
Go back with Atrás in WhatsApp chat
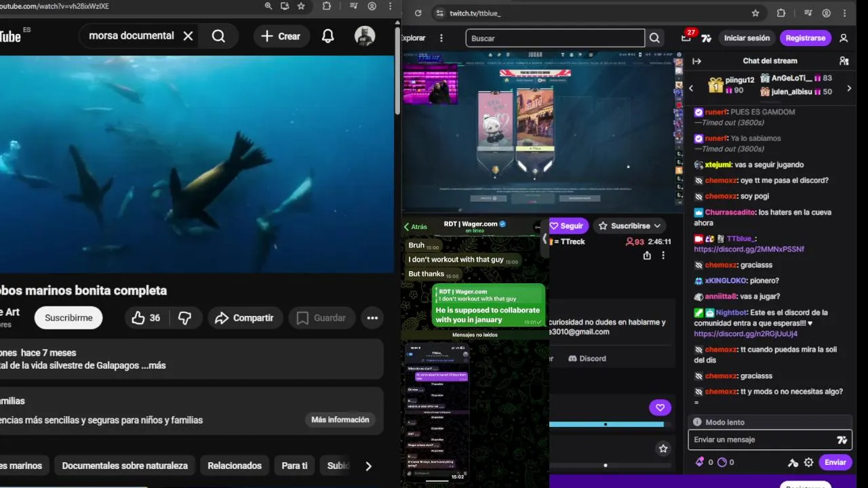pyautogui.click(x=416, y=227)
